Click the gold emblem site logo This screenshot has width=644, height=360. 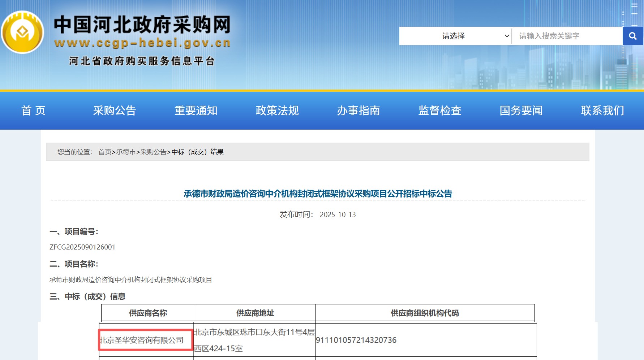click(x=22, y=32)
